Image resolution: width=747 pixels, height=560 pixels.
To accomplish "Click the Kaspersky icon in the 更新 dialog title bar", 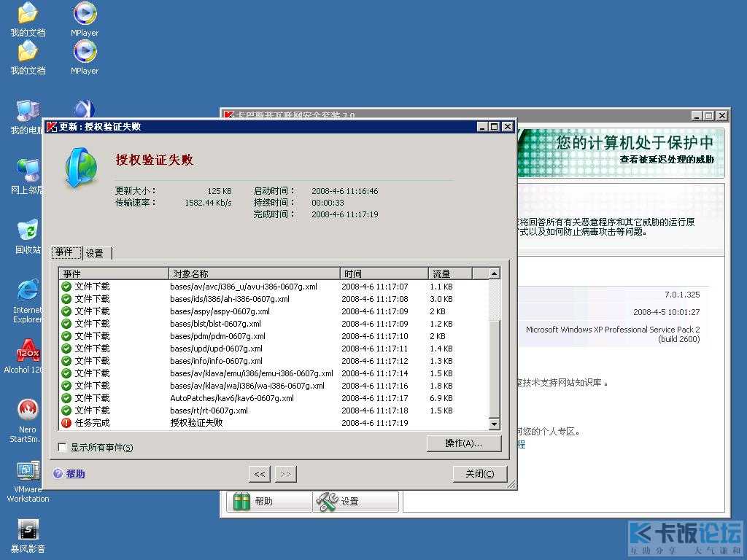I will [x=52, y=127].
